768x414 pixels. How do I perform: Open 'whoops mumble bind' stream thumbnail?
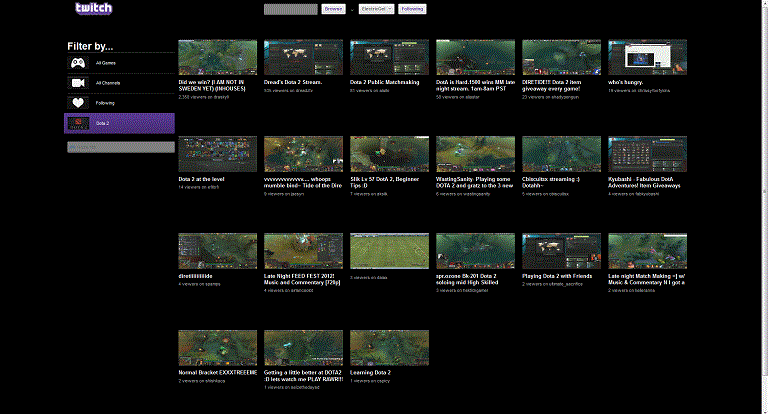click(303, 154)
